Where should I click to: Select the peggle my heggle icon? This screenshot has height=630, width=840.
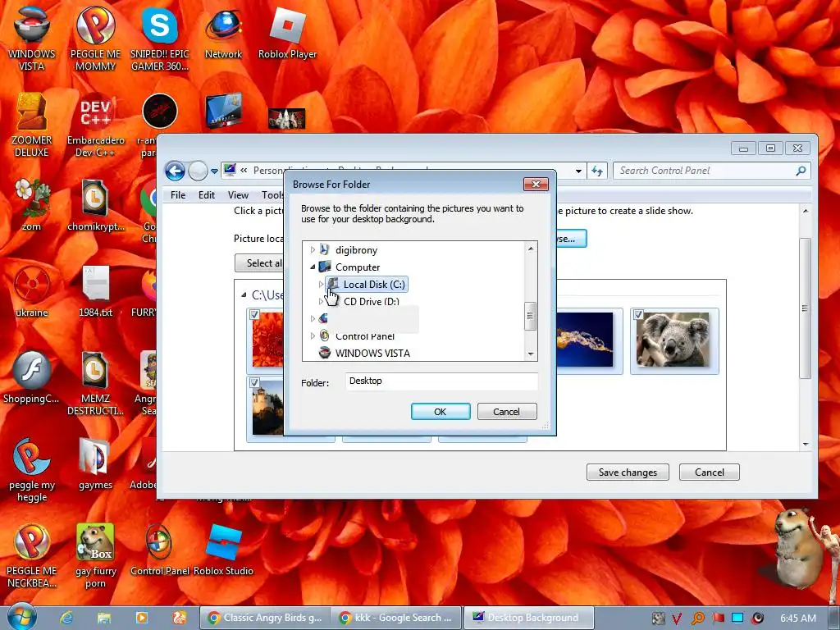point(32,470)
